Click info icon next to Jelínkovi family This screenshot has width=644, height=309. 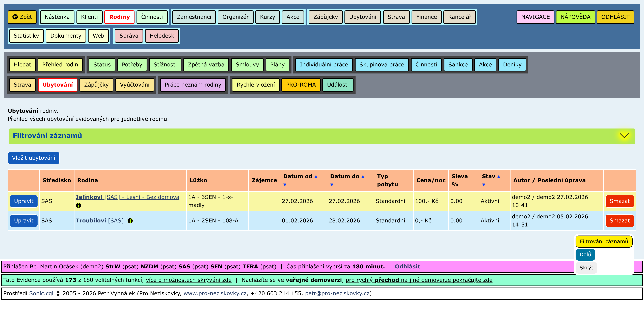78,205
